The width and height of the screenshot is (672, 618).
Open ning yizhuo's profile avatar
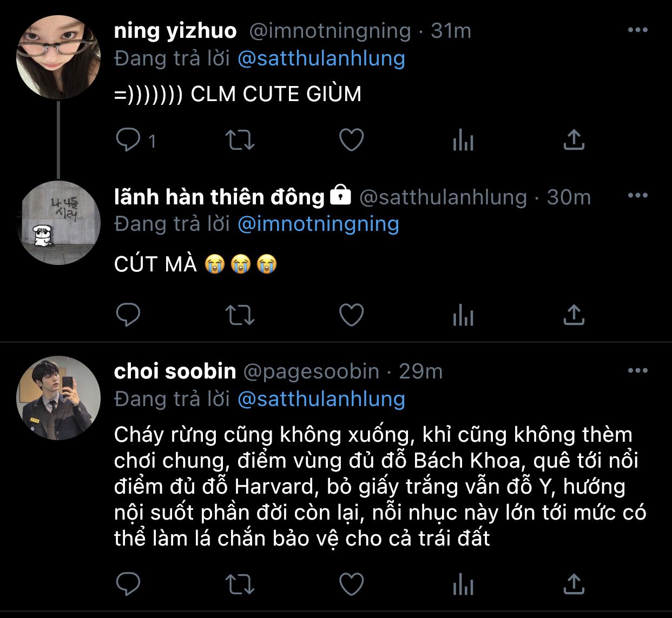coord(59,57)
